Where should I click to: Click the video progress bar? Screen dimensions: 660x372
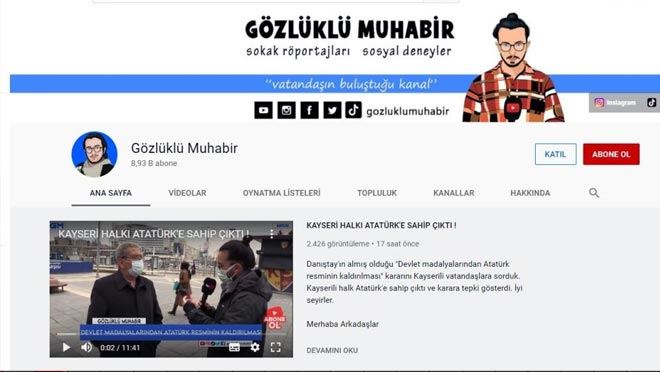(x=171, y=334)
